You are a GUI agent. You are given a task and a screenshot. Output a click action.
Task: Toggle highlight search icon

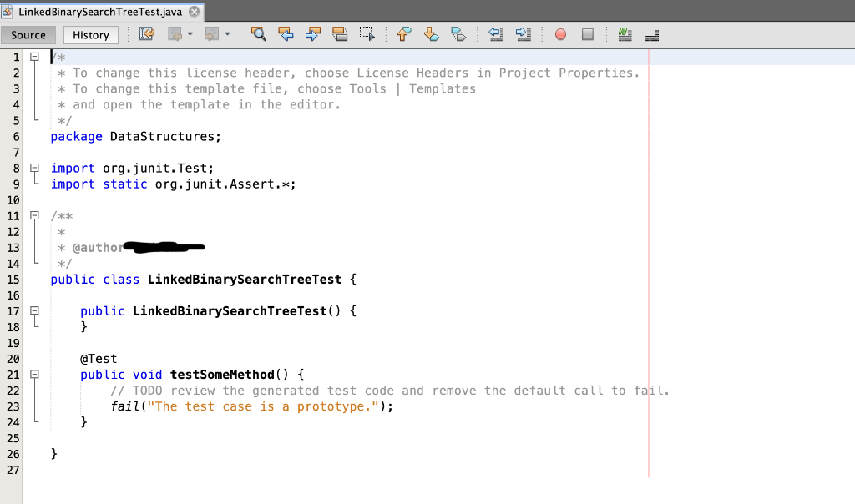click(340, 34)
